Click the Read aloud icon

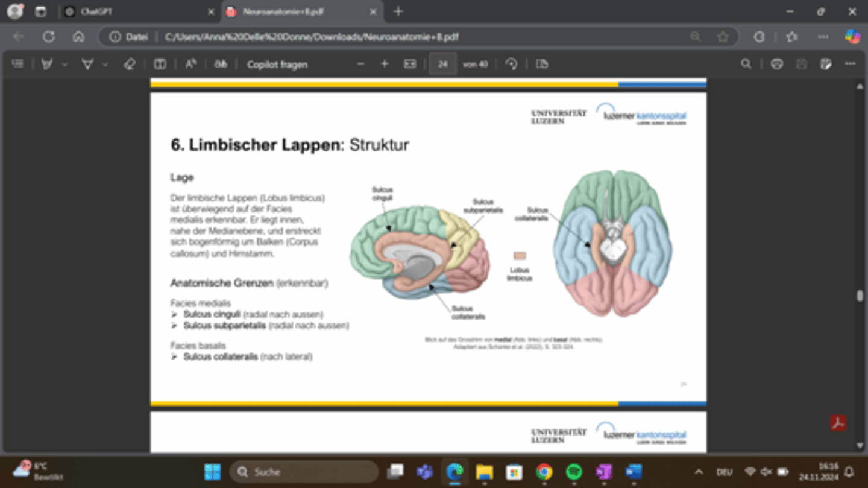(x=190, y=64)
